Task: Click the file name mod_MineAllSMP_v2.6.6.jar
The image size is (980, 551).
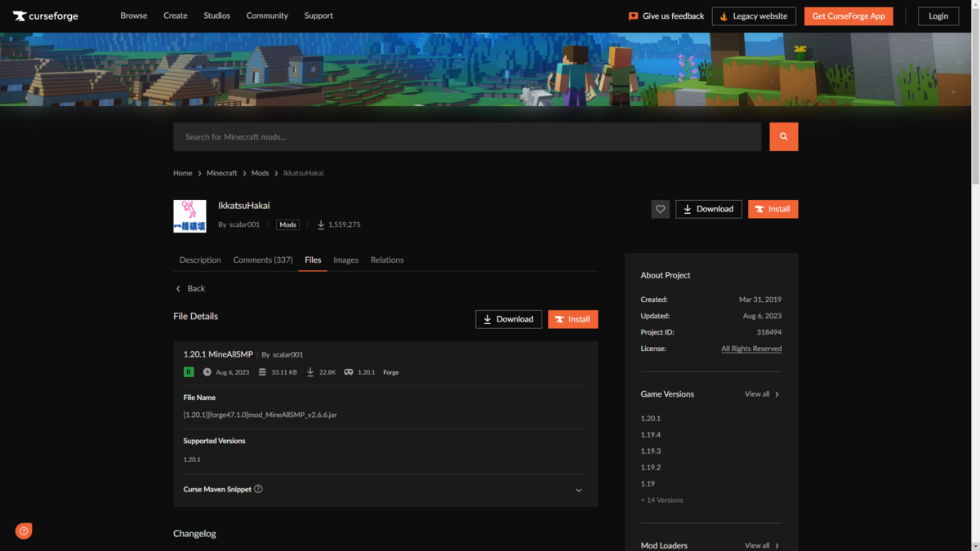Action: tap(261, 415)
